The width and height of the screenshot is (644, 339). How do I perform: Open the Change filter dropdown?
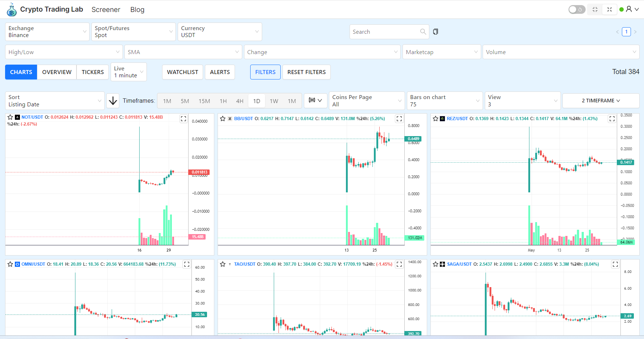322,52
